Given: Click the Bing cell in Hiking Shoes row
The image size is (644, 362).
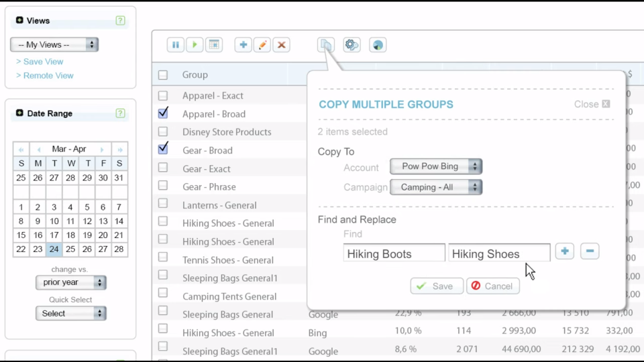Looking at the screenshot, I should 317,333.
